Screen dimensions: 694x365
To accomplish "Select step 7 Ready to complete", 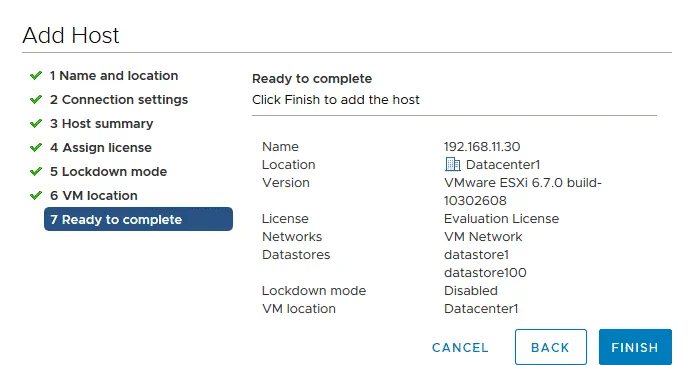I will pyautogui.click(x=138, y=219).
